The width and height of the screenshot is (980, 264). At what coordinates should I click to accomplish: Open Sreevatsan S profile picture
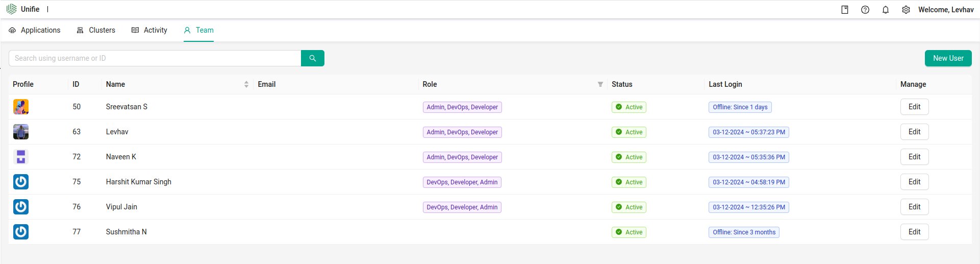[x=21, y=107]
